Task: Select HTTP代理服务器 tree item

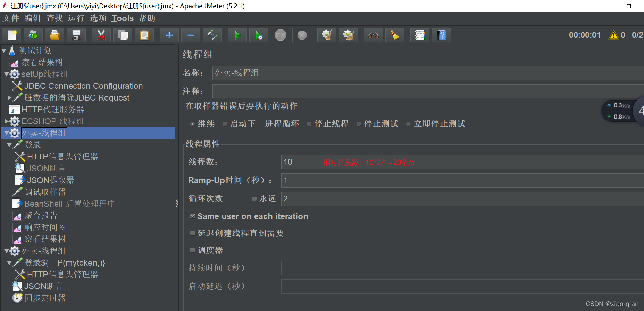Action: (53, 110)
